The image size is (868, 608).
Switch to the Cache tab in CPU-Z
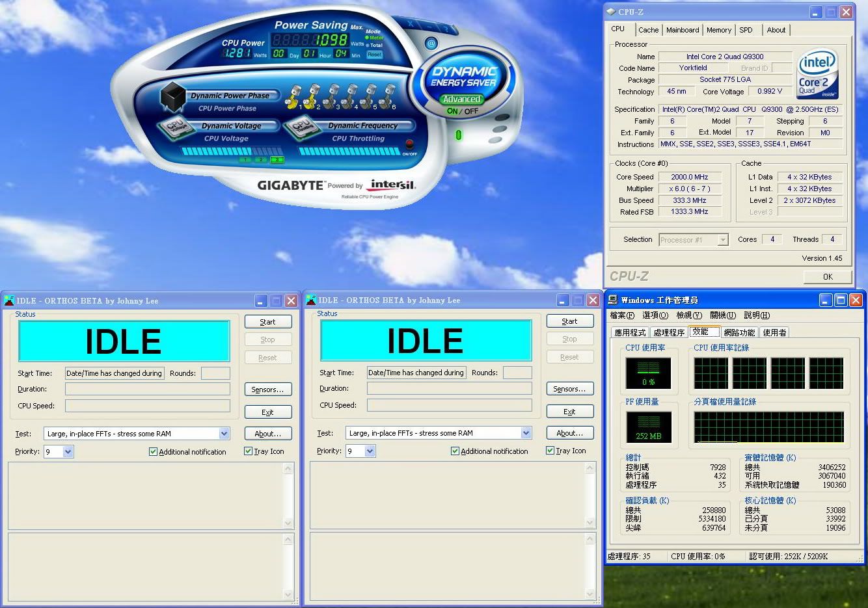pos(648,30)
